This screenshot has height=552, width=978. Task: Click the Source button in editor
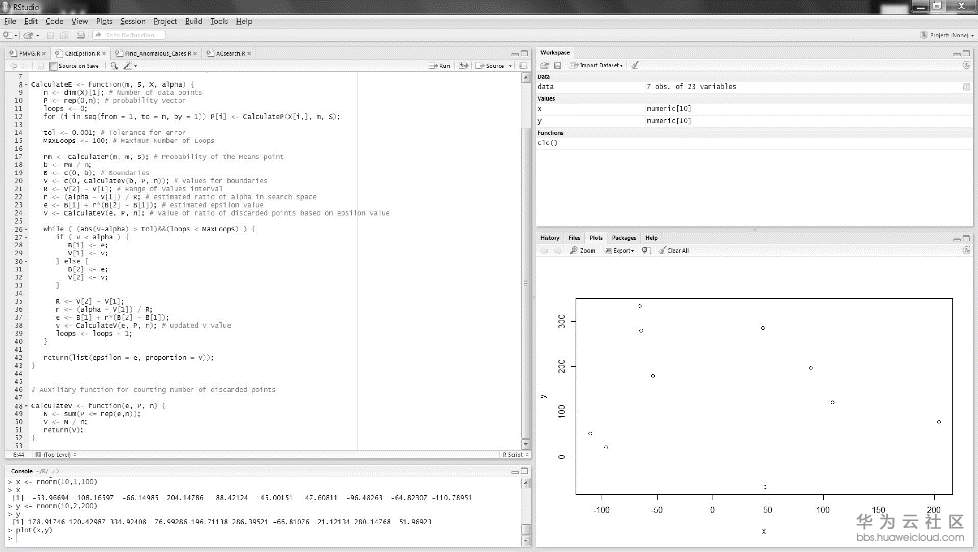click(490, 65)
